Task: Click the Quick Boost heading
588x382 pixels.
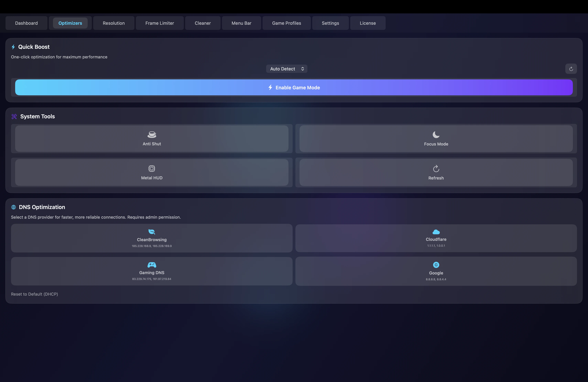Action: [34, 47]
